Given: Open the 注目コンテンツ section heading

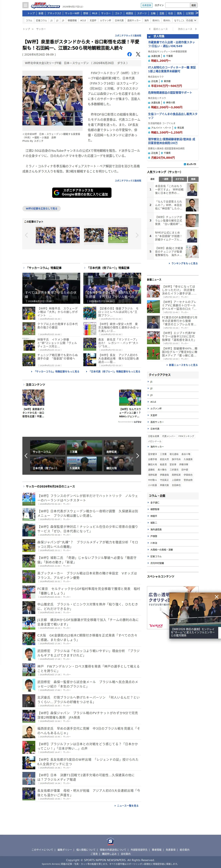Looking at the screenshot, I should pos(35,384).
